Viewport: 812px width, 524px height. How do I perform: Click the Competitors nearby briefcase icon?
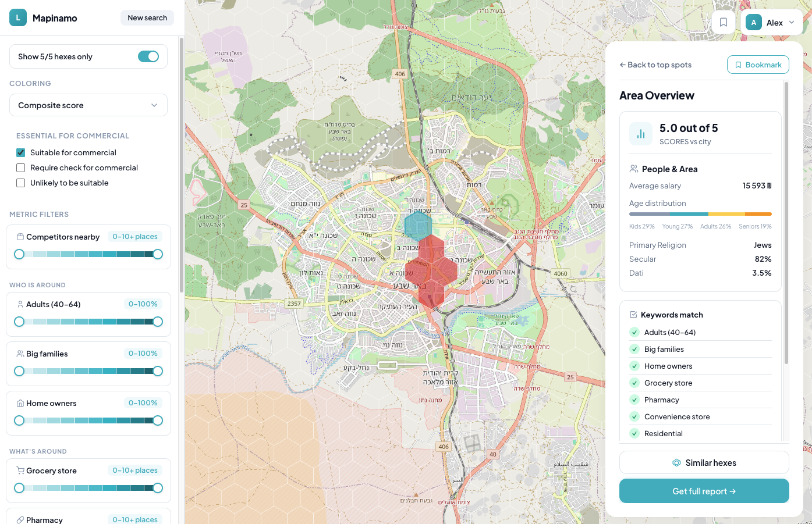click(x=20, y=237)
